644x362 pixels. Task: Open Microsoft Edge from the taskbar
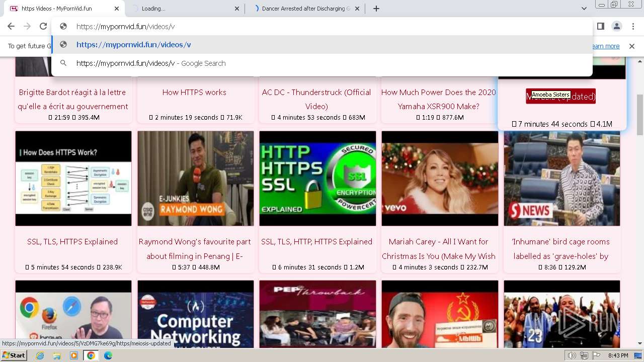point(108,355)
